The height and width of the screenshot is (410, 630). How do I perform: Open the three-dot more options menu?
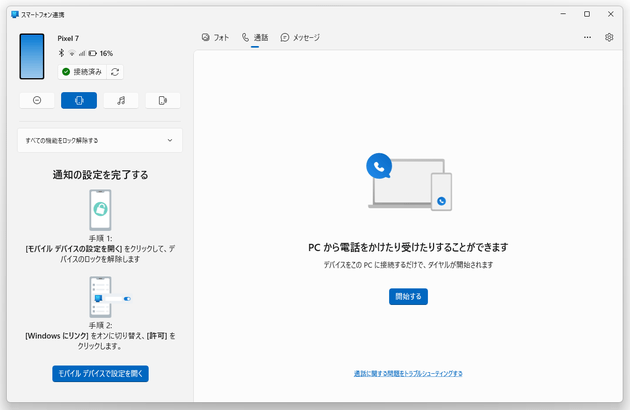pos(587,37)
